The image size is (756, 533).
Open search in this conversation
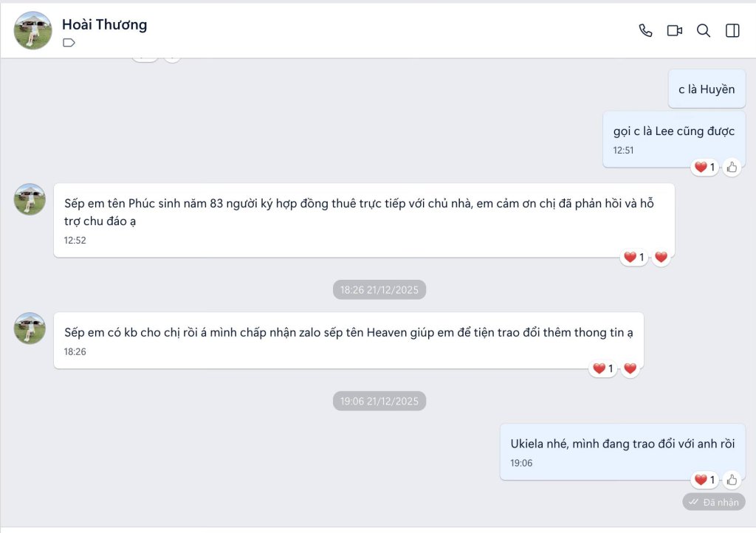click(704, 31)
